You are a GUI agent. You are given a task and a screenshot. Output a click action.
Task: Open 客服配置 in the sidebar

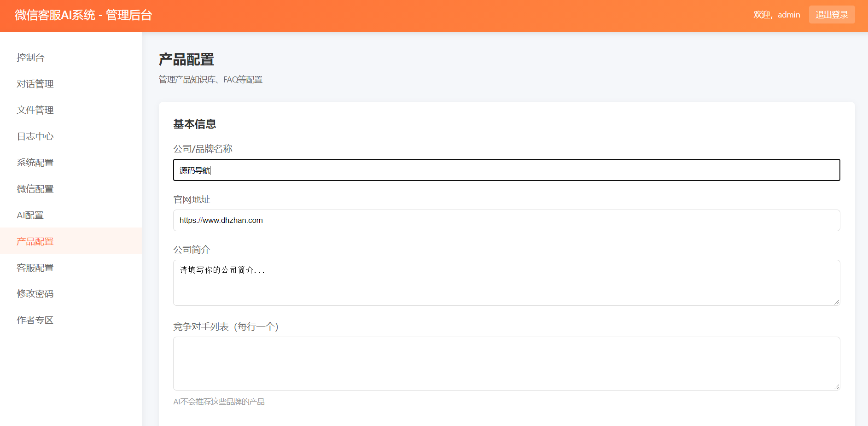35,268
